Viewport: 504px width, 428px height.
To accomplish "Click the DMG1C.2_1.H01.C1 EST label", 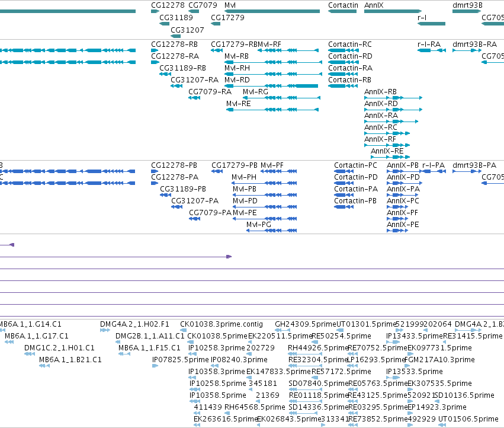I will coord(59,348).
